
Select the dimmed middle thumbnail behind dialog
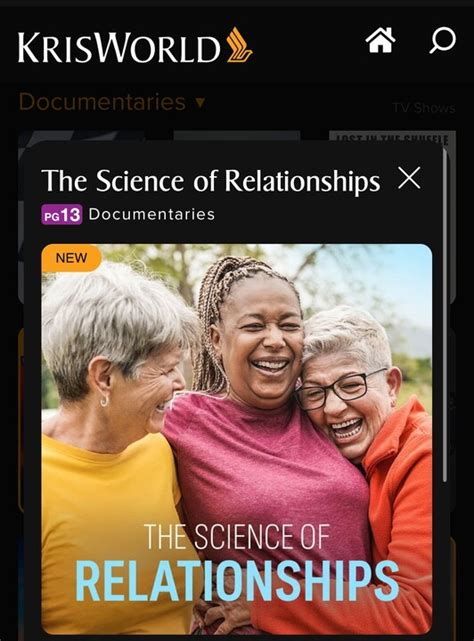tap(237, 136)
